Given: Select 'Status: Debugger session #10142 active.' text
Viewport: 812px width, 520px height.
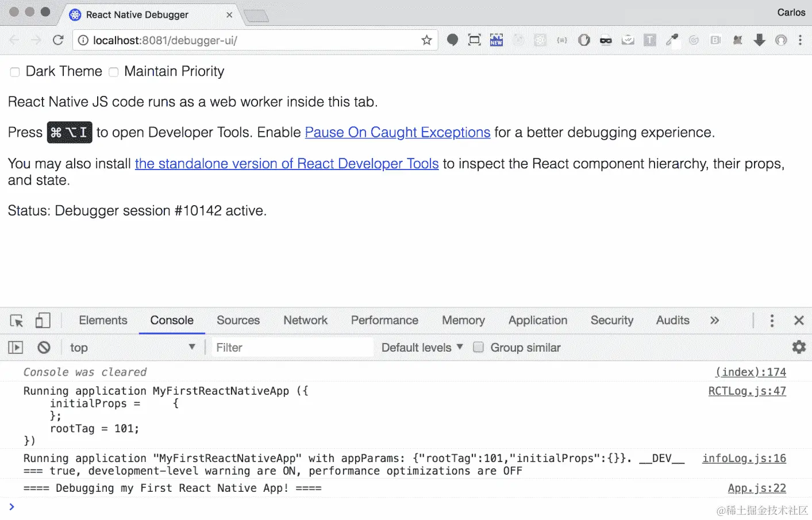Looking at the screenshot, I should coord(137,210).
